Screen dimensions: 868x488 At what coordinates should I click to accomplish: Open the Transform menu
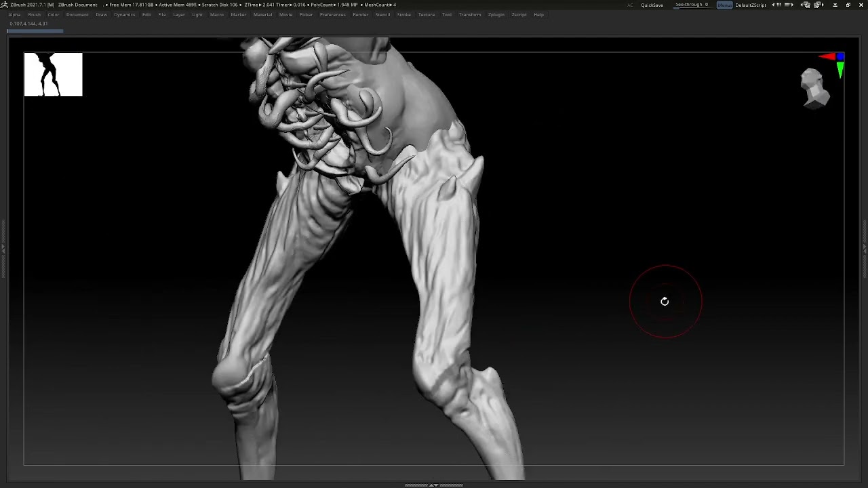point(470,14)
